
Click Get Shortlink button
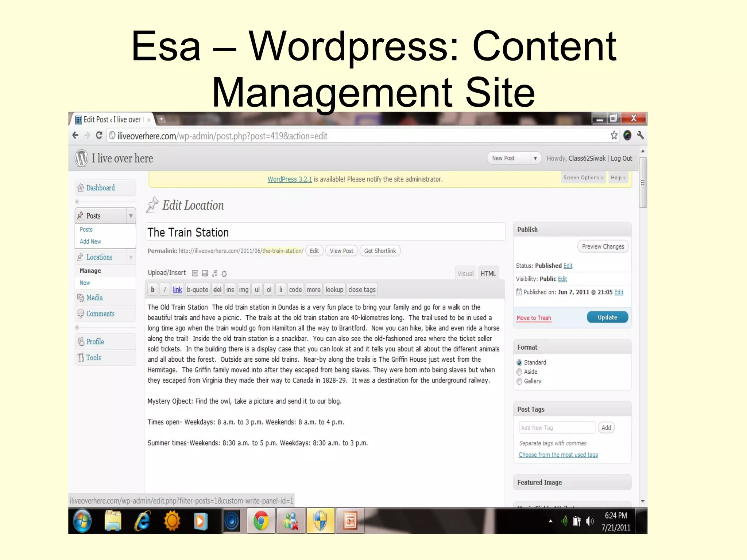click(x=380, y=251)
